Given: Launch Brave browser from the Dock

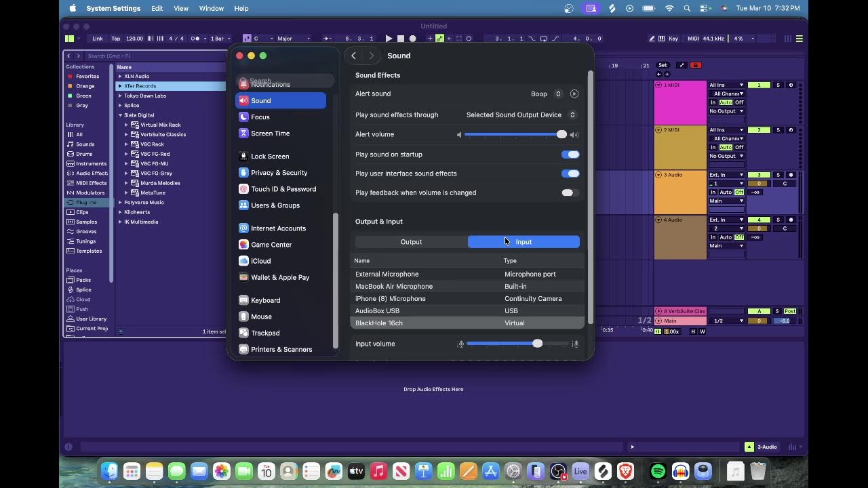Looking at the screenshot, I should pos(625,471).
